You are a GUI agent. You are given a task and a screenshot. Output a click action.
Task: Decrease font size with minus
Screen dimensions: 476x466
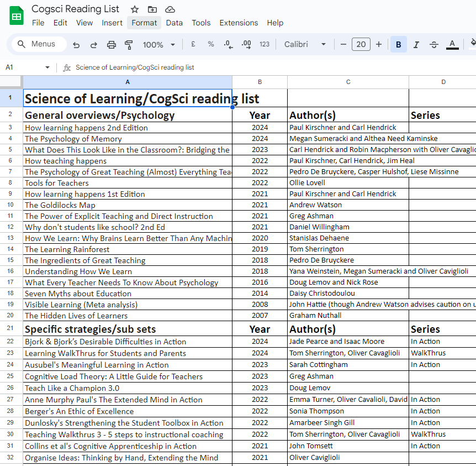pos(343,44)
